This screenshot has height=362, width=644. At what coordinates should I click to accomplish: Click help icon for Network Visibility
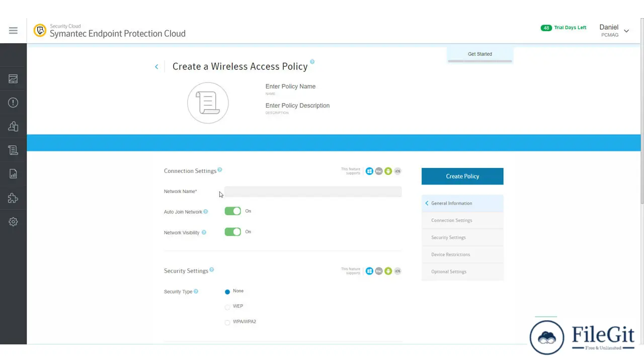(x=203, y=232)
